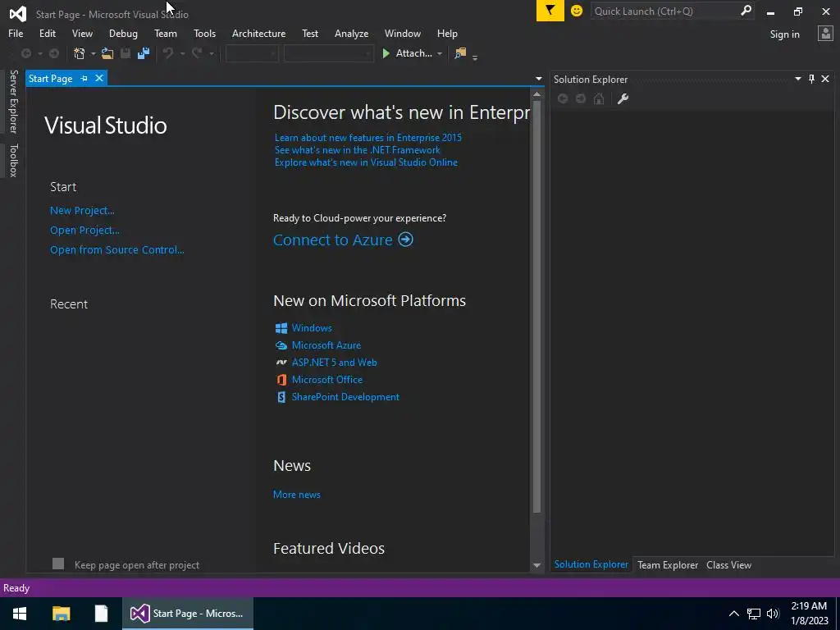Viewport: 840px width, 630px height.
Task: Click the Quick Launch magnifier icon
Action: click(x=746, y=11)
